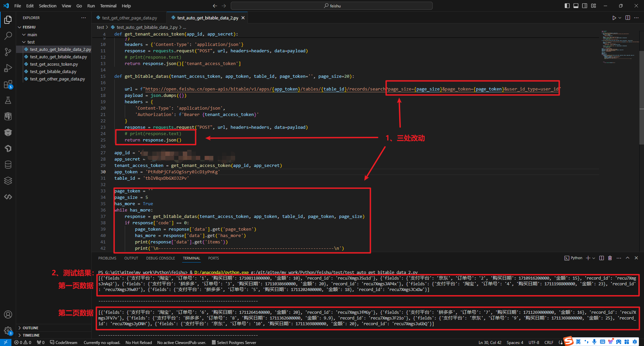
Task: Click errors and warnings status item
Action: coord(23,342)
